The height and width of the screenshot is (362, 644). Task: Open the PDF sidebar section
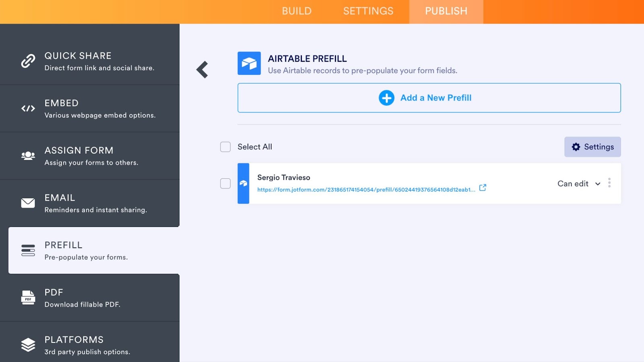click(90, 298)
